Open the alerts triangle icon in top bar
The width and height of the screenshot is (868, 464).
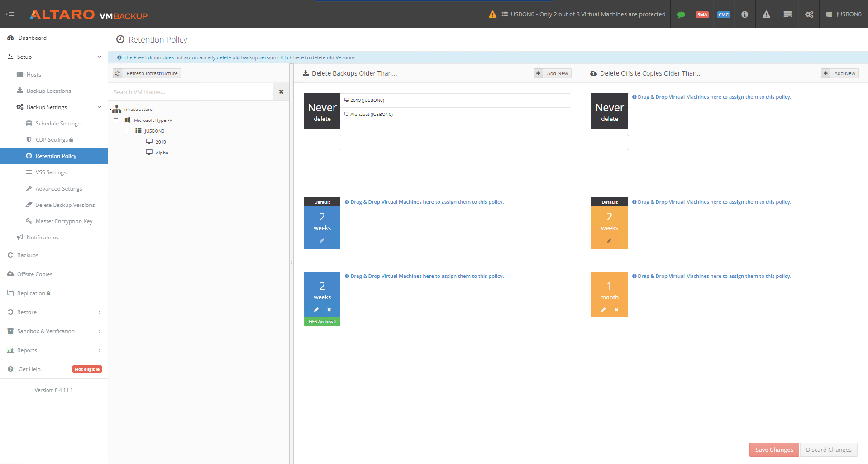(x=766, y=14)
